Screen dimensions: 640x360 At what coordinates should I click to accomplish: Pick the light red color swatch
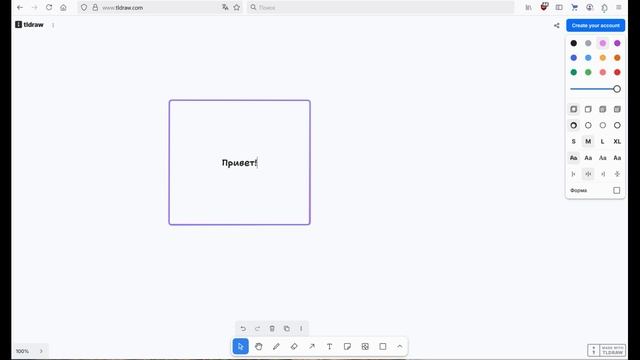[603, 72]
